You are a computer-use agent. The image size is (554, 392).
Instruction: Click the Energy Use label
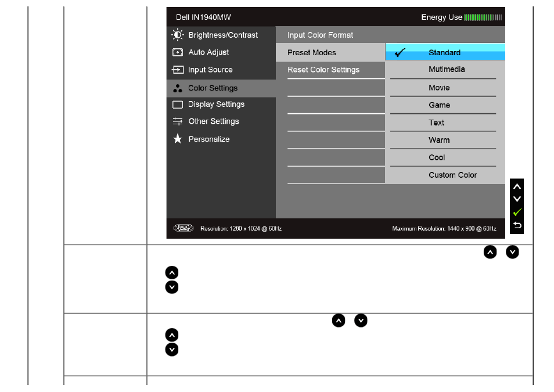click(442, 17)
